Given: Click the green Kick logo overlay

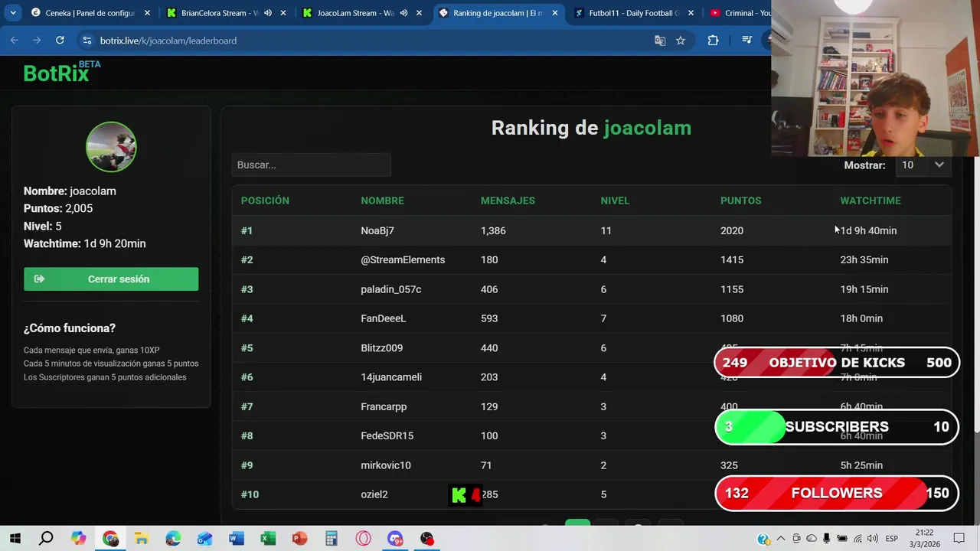Looking at the screenshot, I should point(459,496).
